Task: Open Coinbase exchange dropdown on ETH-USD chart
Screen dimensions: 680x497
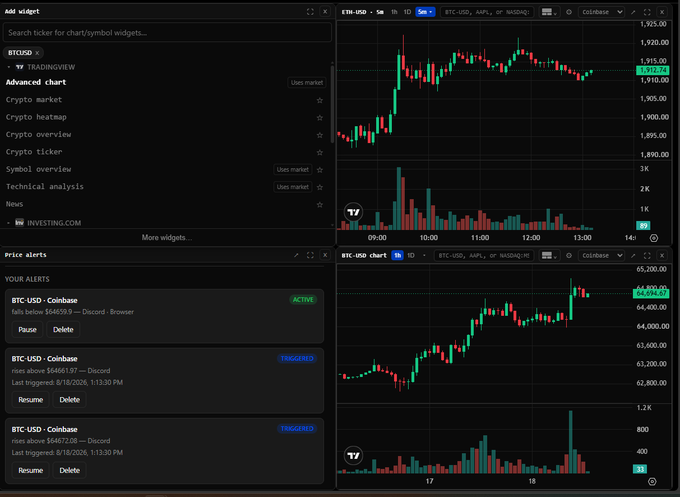Action: 602,12
